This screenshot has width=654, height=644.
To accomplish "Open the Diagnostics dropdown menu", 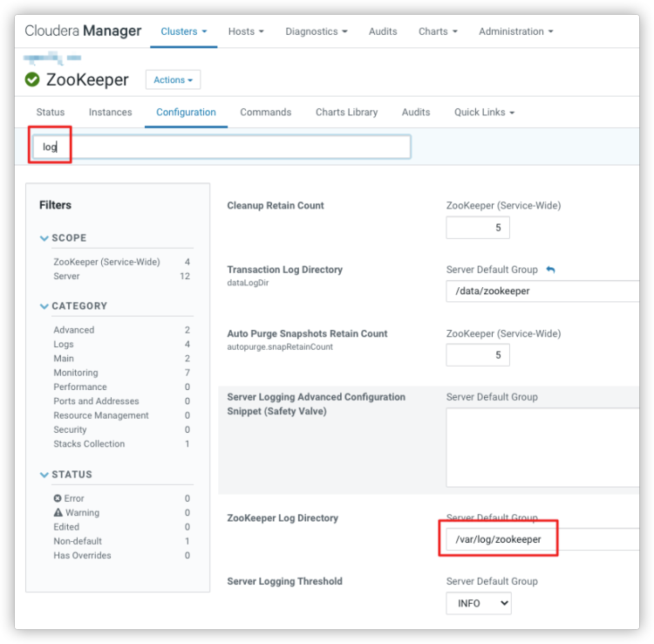I will click(317, 31).
